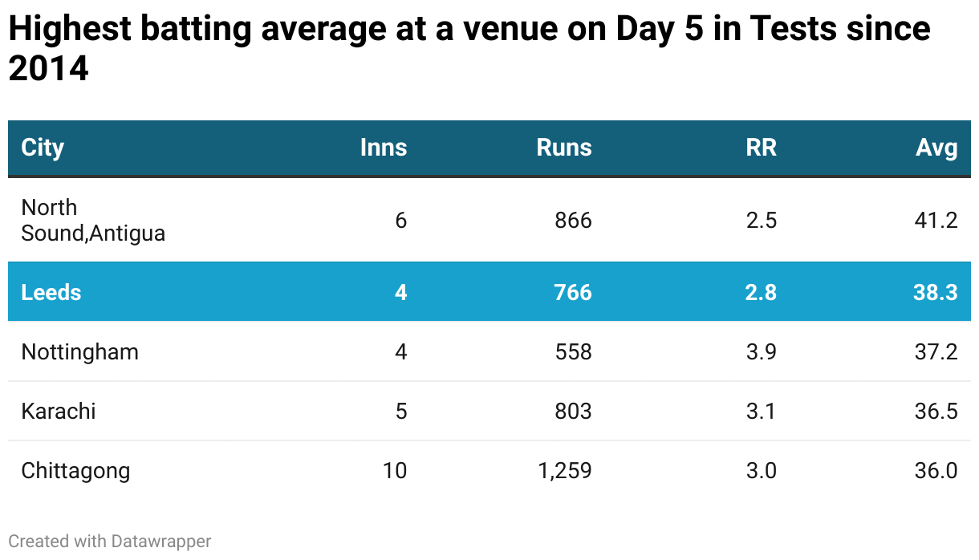Click Nottingham run rate 3.9

click(x=761, y=351)
